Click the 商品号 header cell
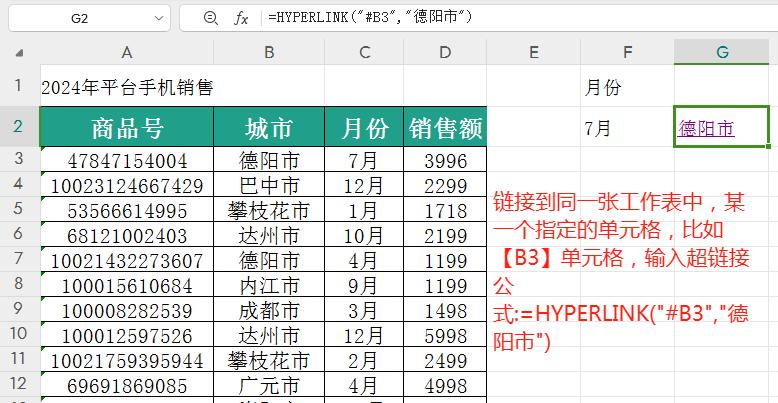Viewport: 778px width, 403px height. coord(127,127)
